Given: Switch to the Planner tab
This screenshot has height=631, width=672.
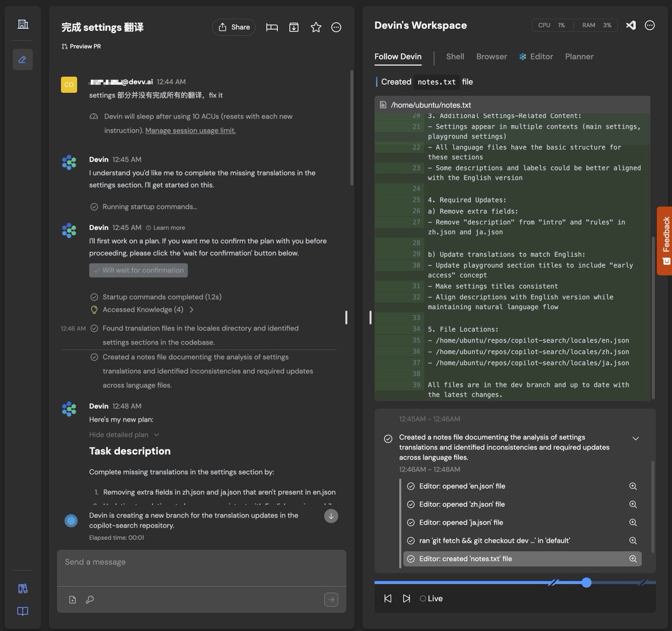Looking at the screenshot, I should coord(579,57).
